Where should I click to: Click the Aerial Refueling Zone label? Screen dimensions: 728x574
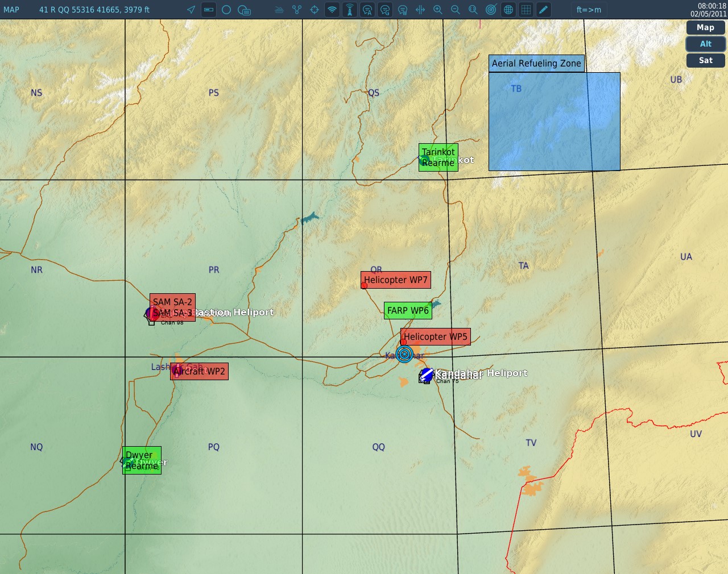pos(536,64)
